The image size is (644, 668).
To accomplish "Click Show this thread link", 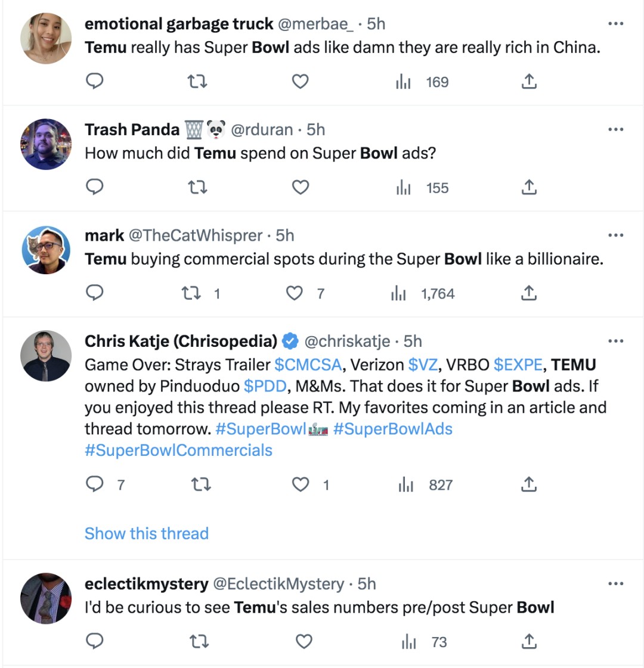I will pyautogui.click(x=147, y=533).
